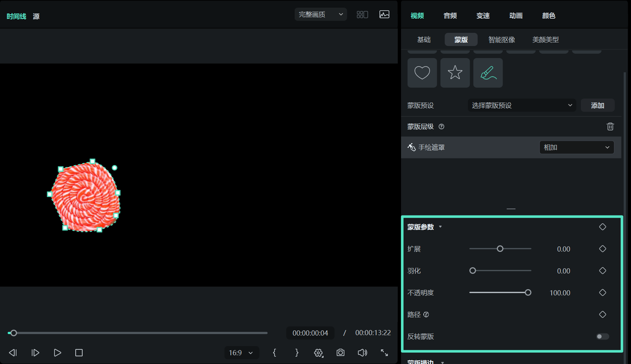Add keyframe for 不透明度 parameter

[x=603, y=292]
